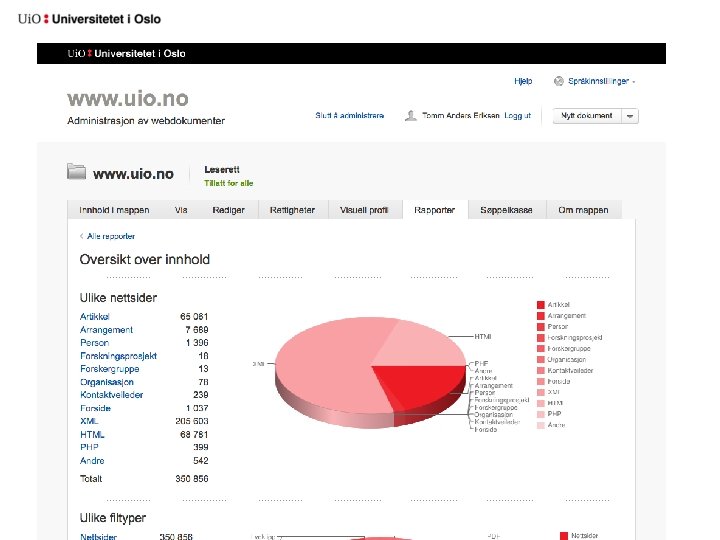
Task: Click the Totalt value 350 856
Action: (191, 479)
